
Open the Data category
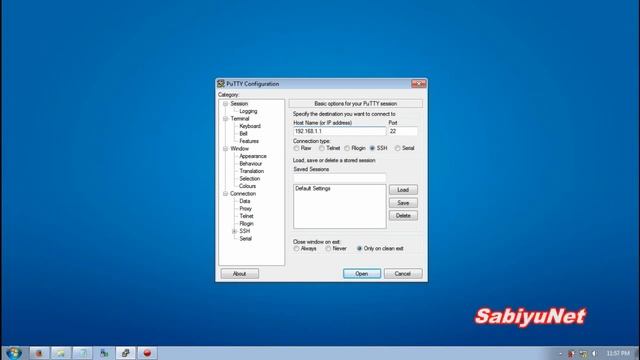pos(244,201)
